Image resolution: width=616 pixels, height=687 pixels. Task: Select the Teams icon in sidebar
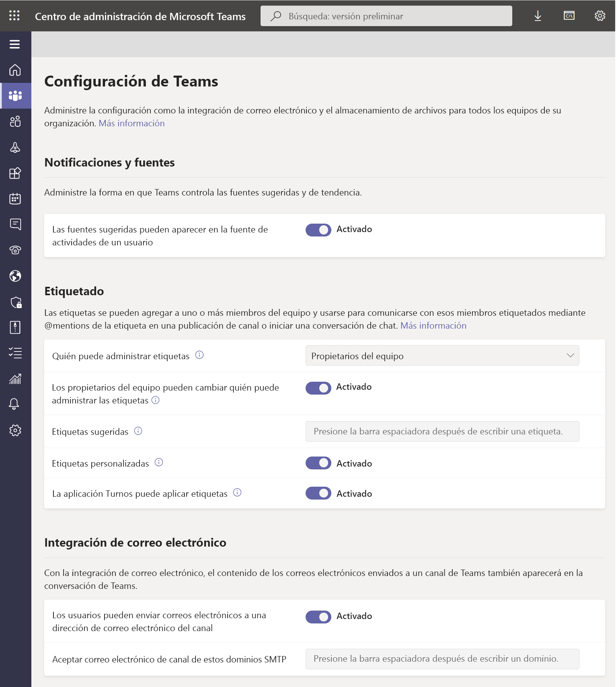click(x=15, y=96)
